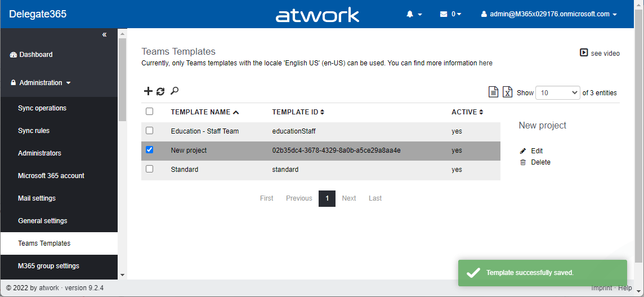This screenshot has width=644, height=297.
Task: Click the Help link in footer
Action: point(625,288)
